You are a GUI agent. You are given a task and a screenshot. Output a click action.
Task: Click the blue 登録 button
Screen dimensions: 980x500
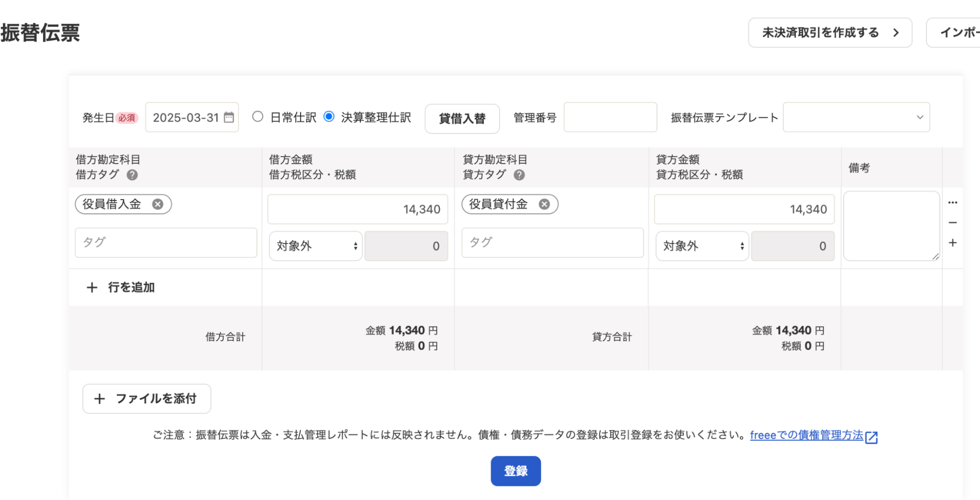pos(516,471)
